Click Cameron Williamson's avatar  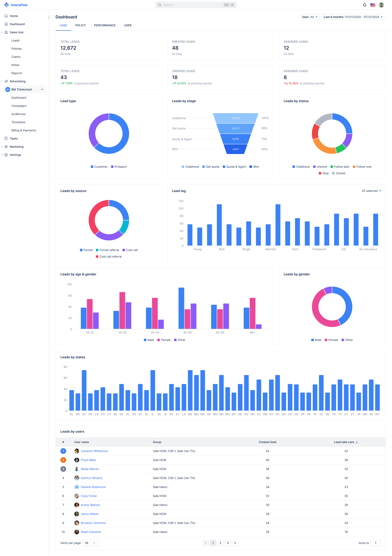click(77, 451)
